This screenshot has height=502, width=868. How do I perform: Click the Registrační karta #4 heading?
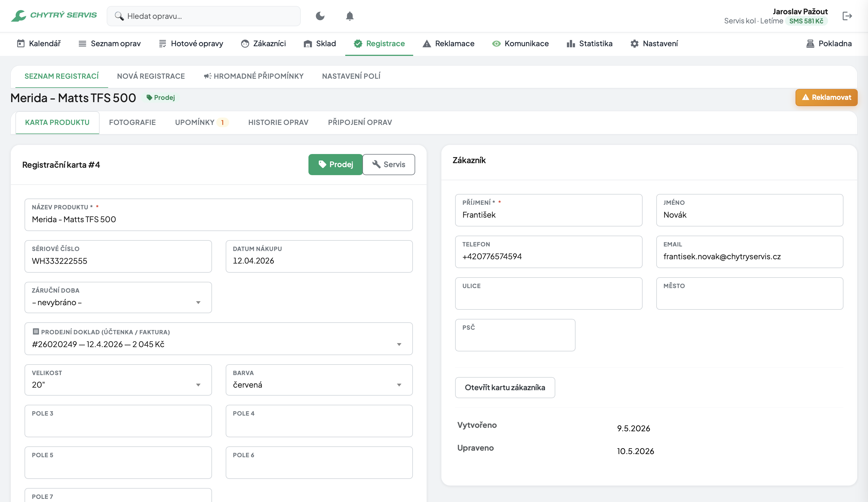pos(61,165)
